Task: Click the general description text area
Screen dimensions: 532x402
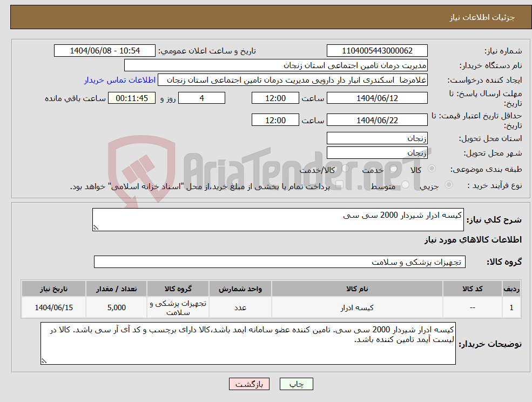Action: pos(278,220)
